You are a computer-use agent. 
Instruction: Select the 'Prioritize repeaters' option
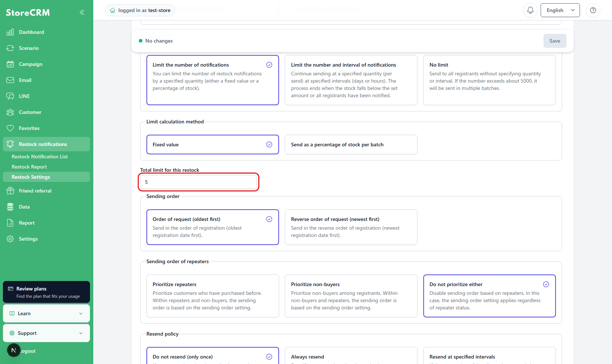coord(213,296)
